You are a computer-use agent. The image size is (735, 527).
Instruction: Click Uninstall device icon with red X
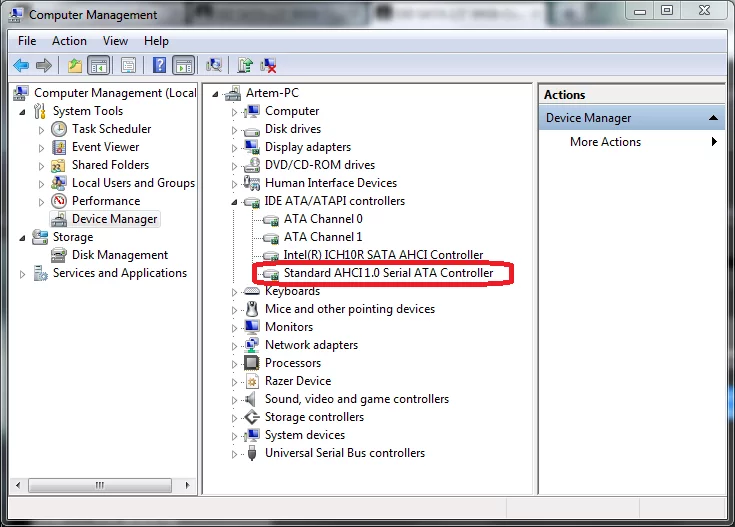268,65
